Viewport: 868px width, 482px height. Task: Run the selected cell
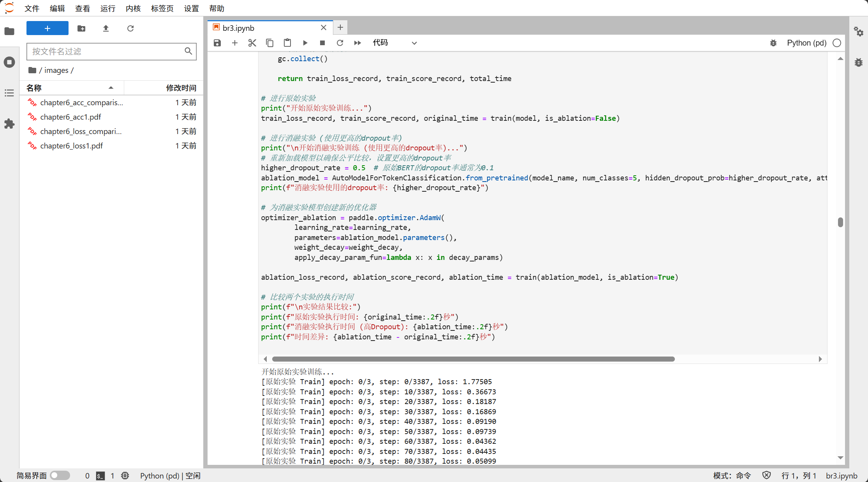click(x=305, y=43)
